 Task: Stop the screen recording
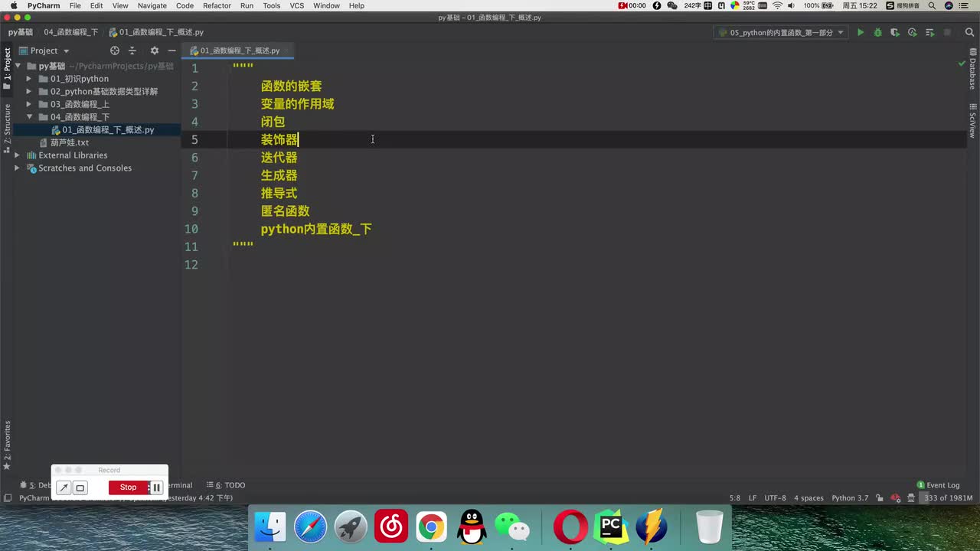[x=128, y=487]
